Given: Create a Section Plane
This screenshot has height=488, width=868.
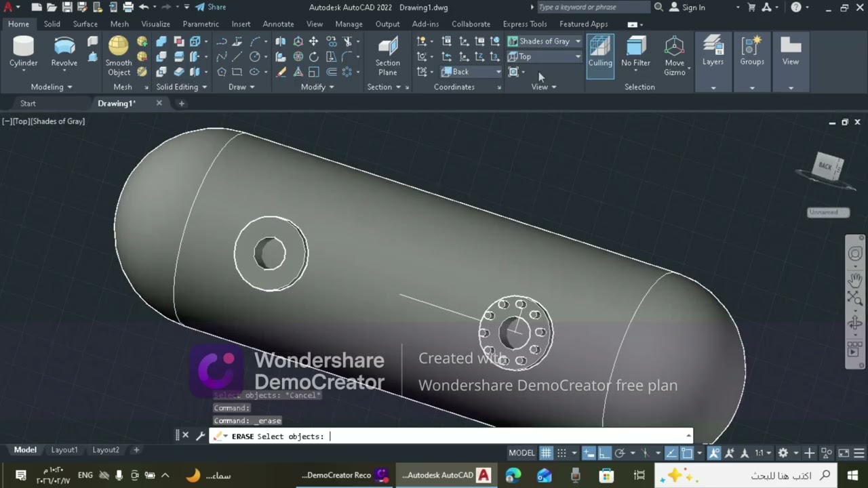Looking at the screenshot, I should tap(388, 56).
